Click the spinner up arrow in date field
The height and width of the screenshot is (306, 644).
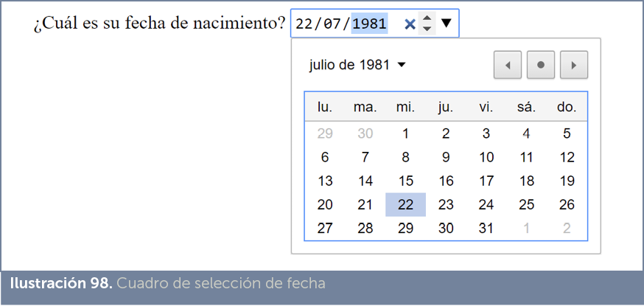[427, 18]
